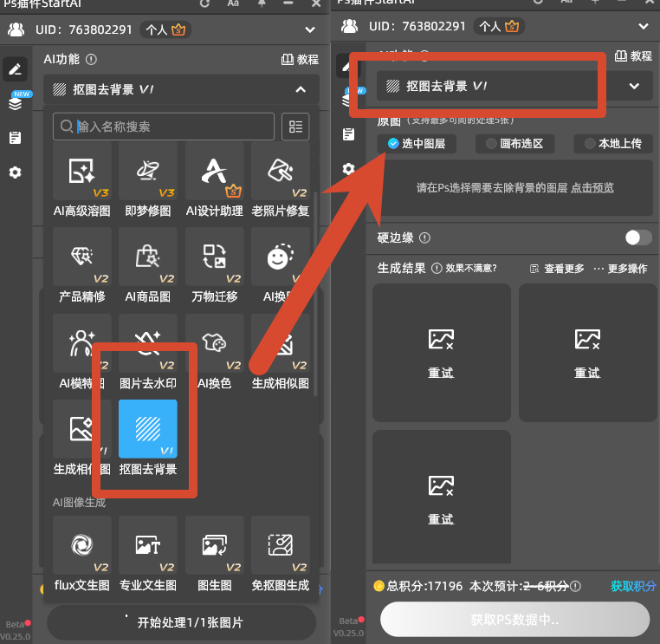Click 总积分:17196 text

click(x=424, y=586)
